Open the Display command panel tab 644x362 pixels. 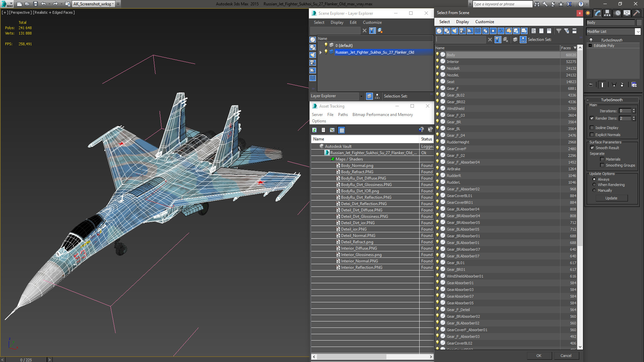[x=627, y=13]
